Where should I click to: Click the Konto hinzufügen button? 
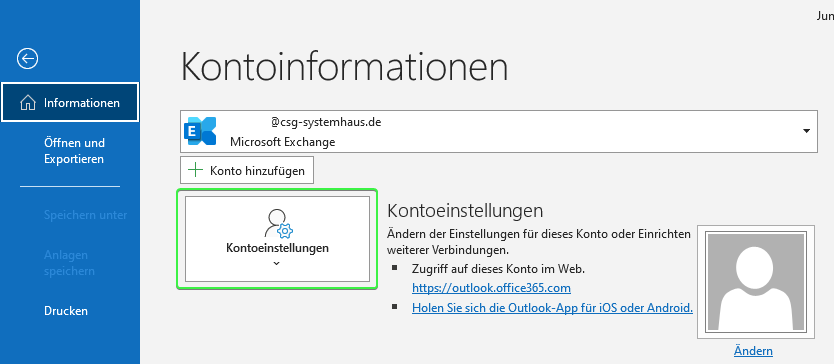tap(247, 170)
